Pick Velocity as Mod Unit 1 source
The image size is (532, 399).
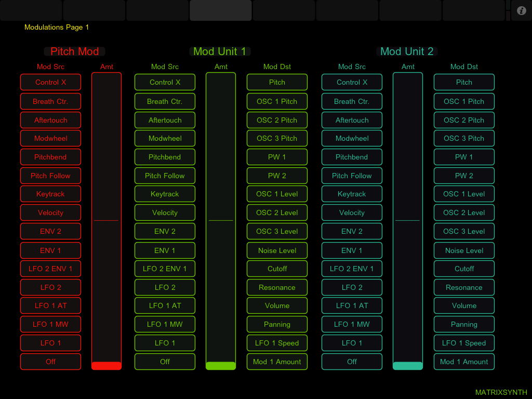tap(165, 212)
